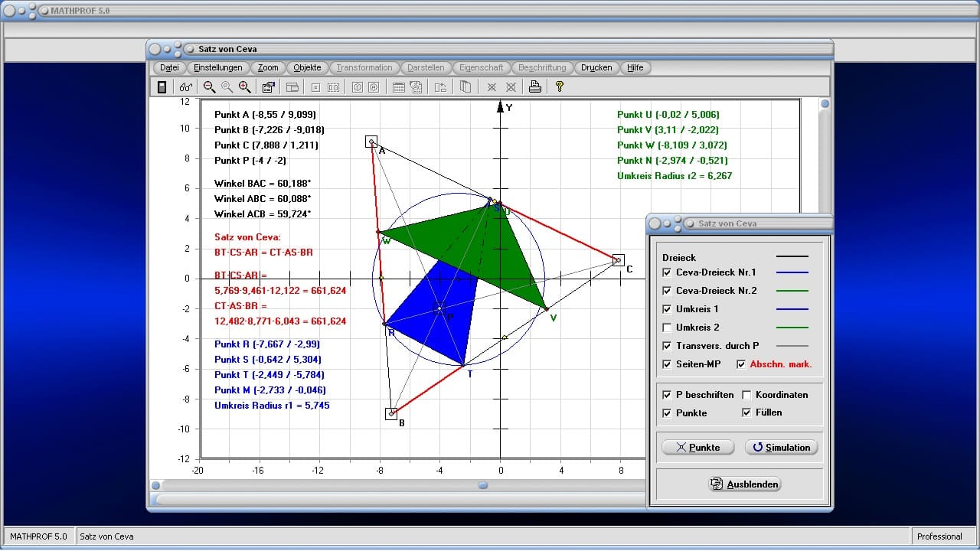This screenshot has width=980, height=551.
Task: Click triangle vertex C handle in the graph
Action: 619,260
